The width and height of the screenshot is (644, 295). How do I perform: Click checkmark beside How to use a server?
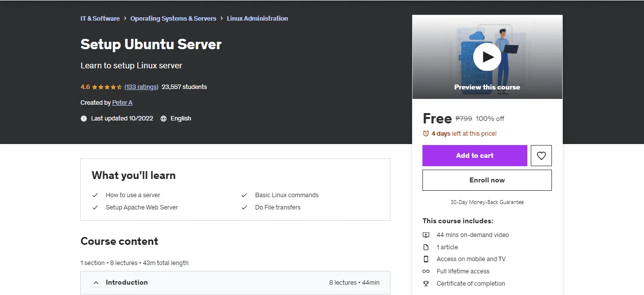click(x=95, y=195)
